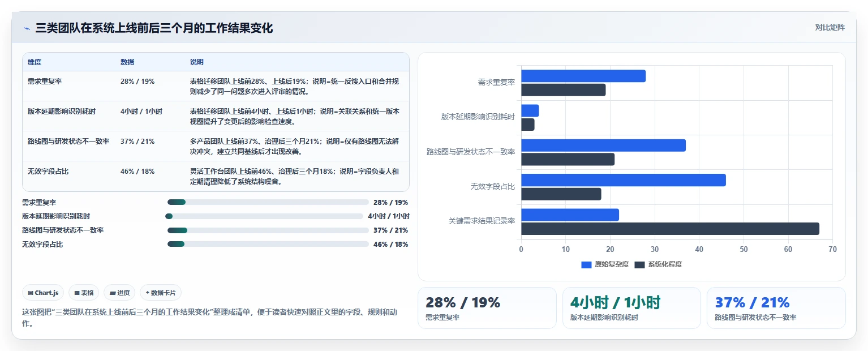Click the blue chart bar for 需求重复率

coord(583,76)
